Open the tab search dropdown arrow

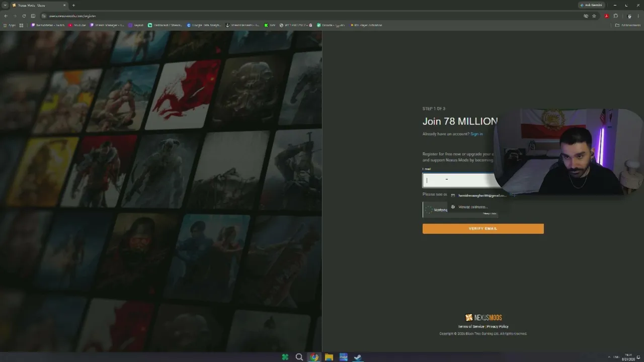(5, 5)
